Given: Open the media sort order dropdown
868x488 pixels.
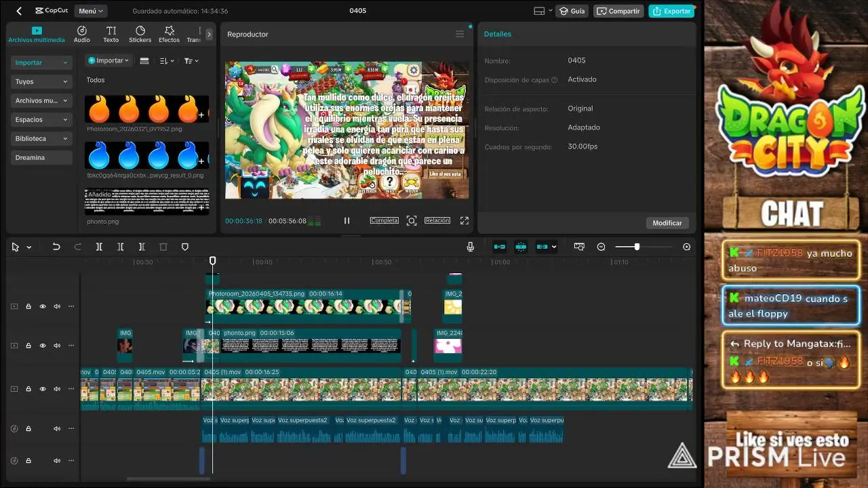Looking at the screenshot, I should tap(167, 61).
